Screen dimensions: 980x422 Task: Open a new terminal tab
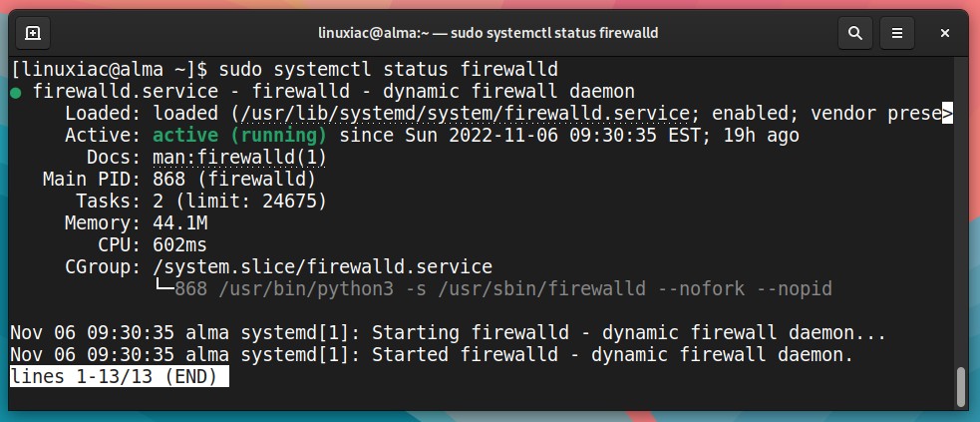[33, 33]
